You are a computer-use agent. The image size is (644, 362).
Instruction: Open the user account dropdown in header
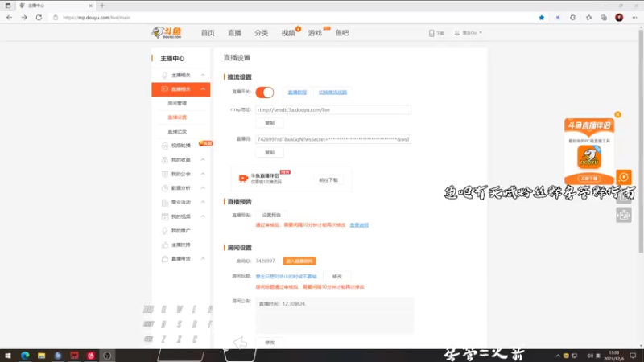tap(469, 33)
